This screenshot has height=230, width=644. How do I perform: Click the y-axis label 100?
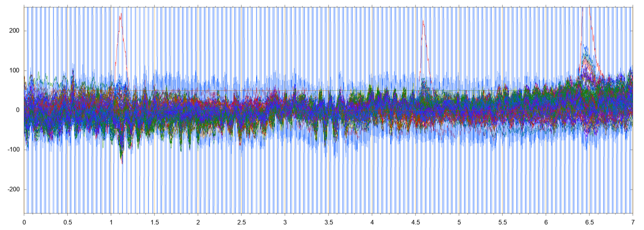(x=14, y=70)
